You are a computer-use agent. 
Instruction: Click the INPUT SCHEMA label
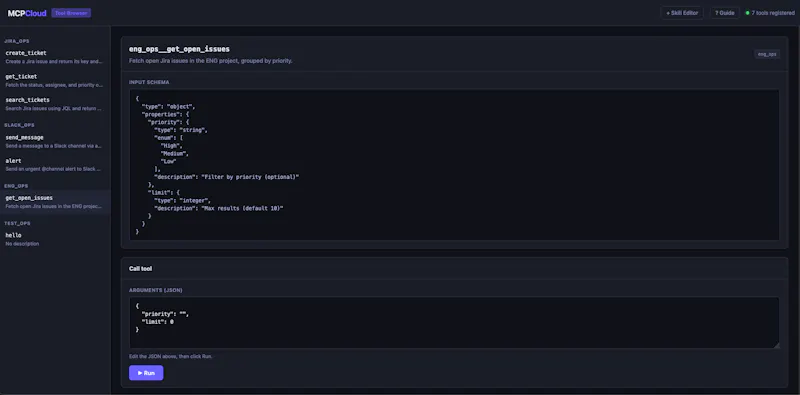[149, 82]
